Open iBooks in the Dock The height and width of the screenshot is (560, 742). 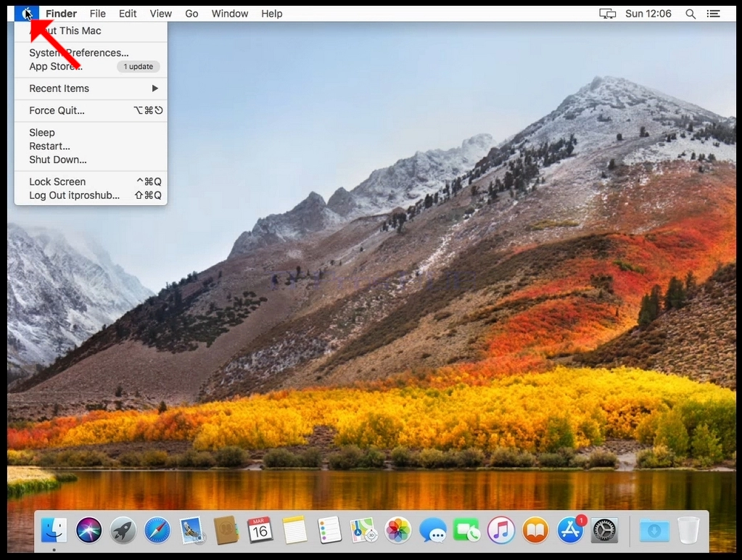tap(535, 530)
